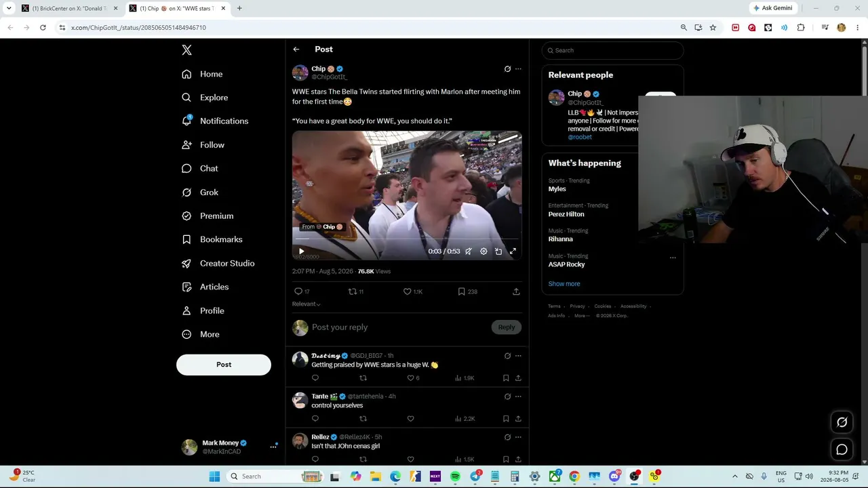Bookmark Tante's reply

pos(506,419)
